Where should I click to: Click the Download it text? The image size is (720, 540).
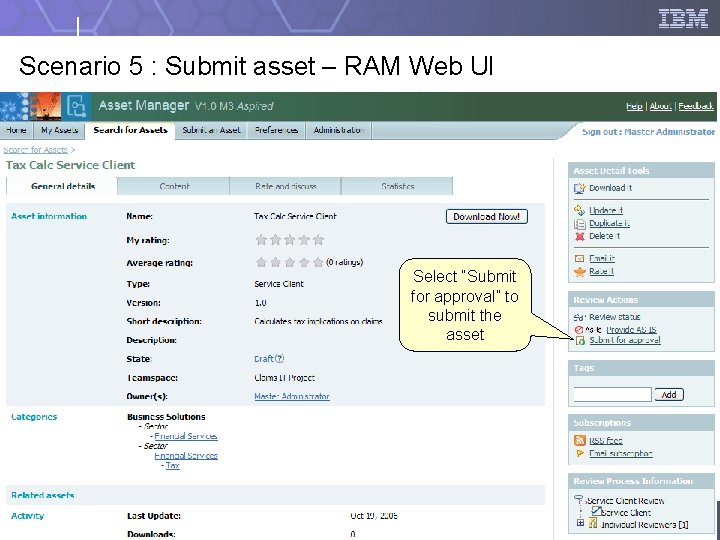pyautogui.click(x=611, y=188)
